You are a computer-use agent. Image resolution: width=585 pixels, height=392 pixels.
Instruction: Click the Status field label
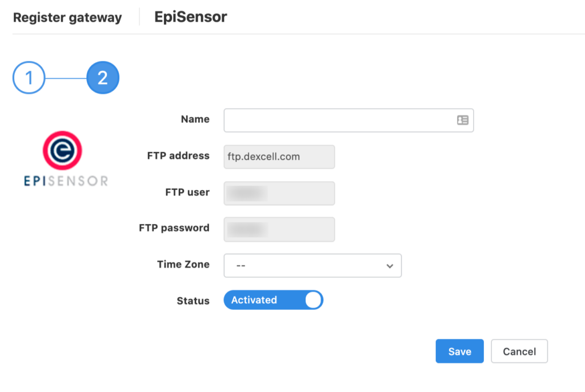[193, 301]
